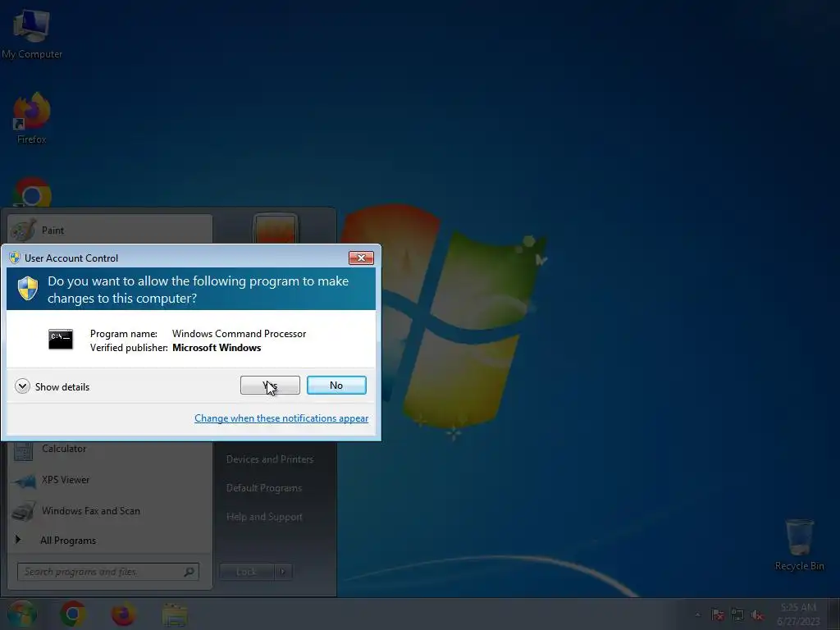Expand All Programs list

(110, 540)
